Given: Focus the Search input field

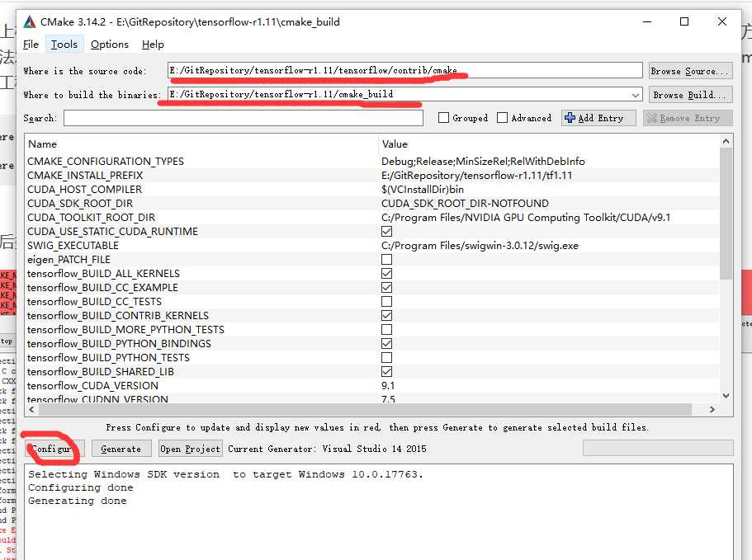Looking at the screenshot, I should [x=244, y=118].
